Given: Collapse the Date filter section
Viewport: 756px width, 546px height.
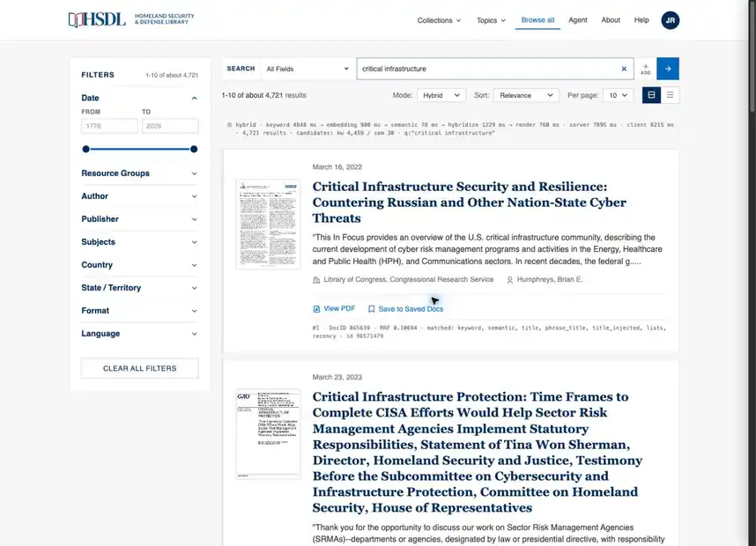Looking at the screenshot, I should click(x=195, y=98).
